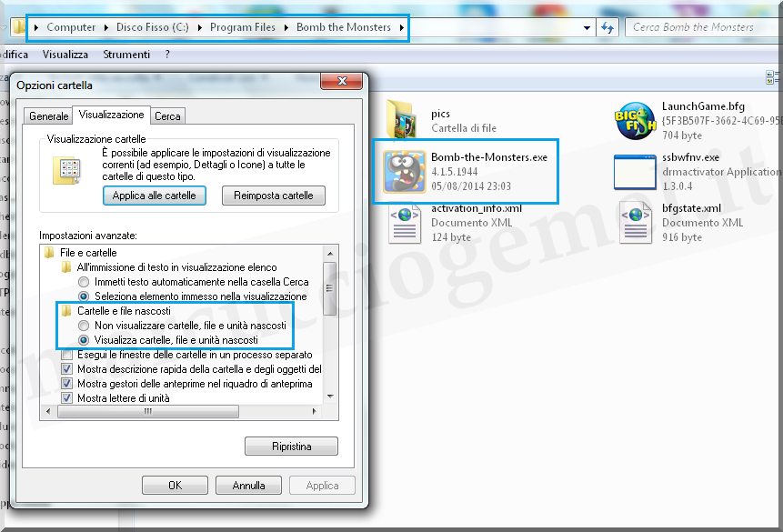Image resolution: width=783 pixels, height=532 pixels.
Task: Click the vertical scrollbar thumb in advanced settings
Action: (329, 288)
